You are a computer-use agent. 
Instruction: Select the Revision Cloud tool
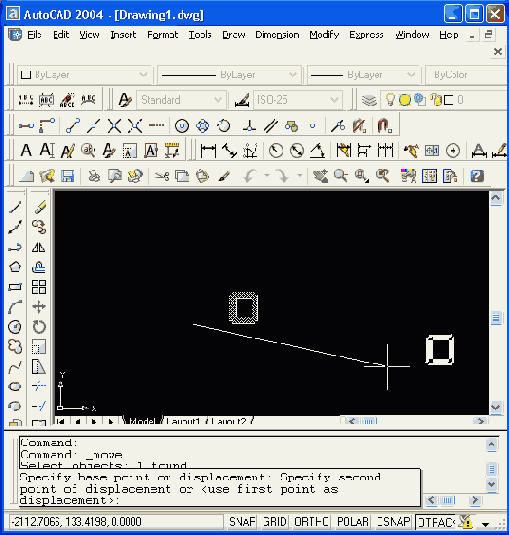(x=15, y=347)
